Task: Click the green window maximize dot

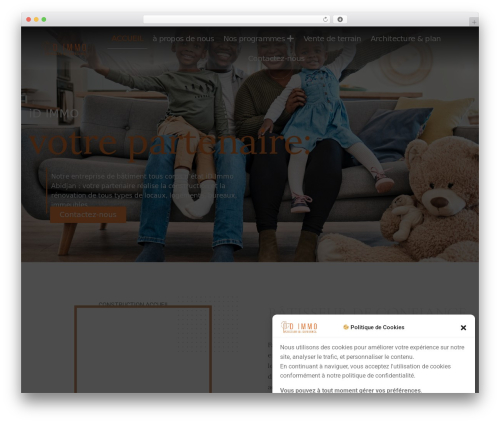Action: [x=44, y=20]
